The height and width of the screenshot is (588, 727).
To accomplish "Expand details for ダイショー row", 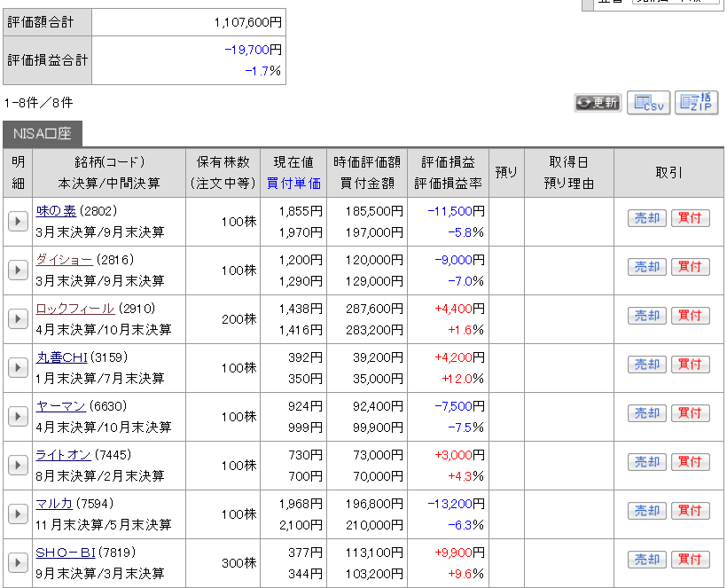I will pyautogui.click(x=18, y=270).
